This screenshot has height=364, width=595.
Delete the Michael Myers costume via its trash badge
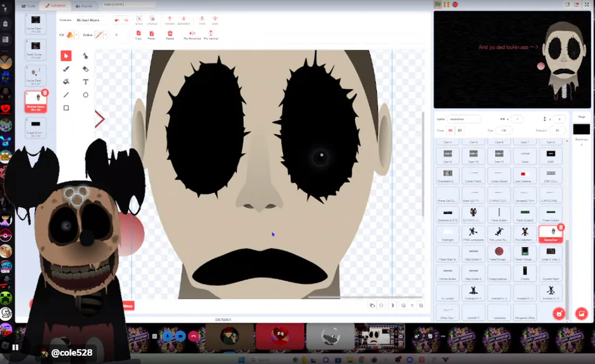[x=45, y=93]
